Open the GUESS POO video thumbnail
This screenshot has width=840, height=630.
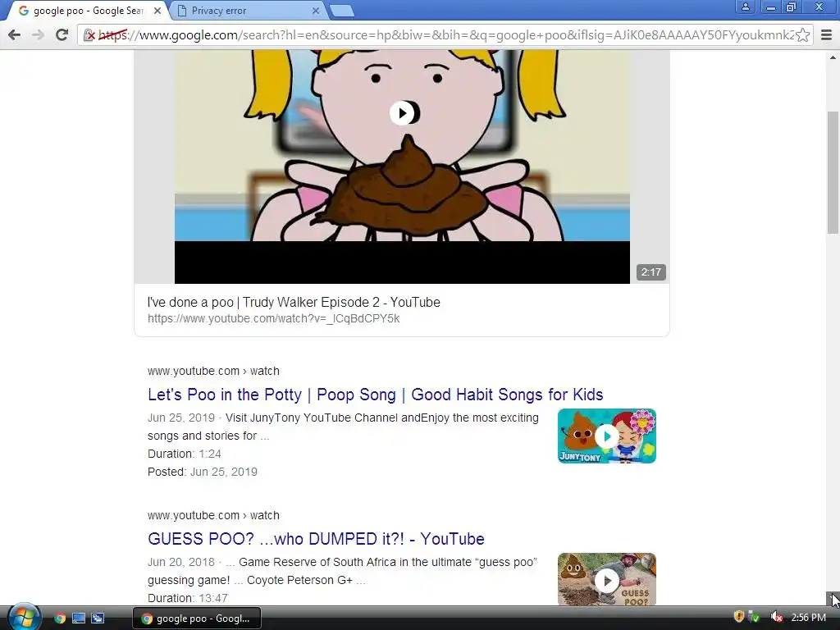(x=607, y=580)
